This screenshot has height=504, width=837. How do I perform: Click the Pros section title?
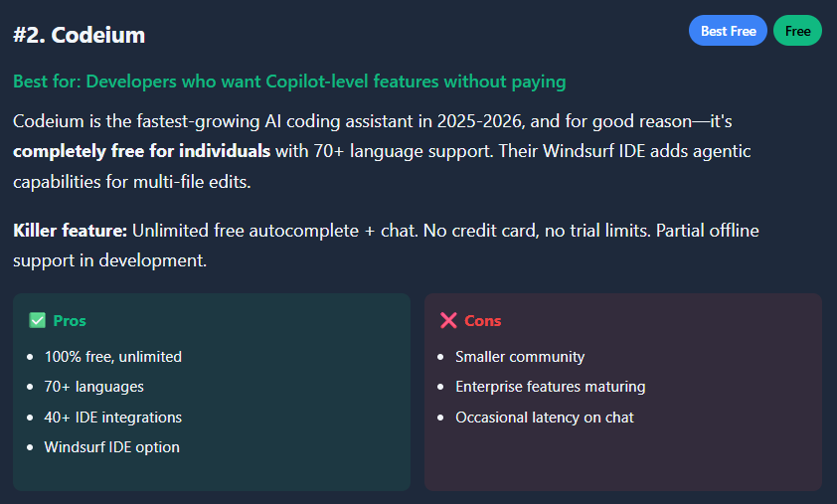pos(70,320)
